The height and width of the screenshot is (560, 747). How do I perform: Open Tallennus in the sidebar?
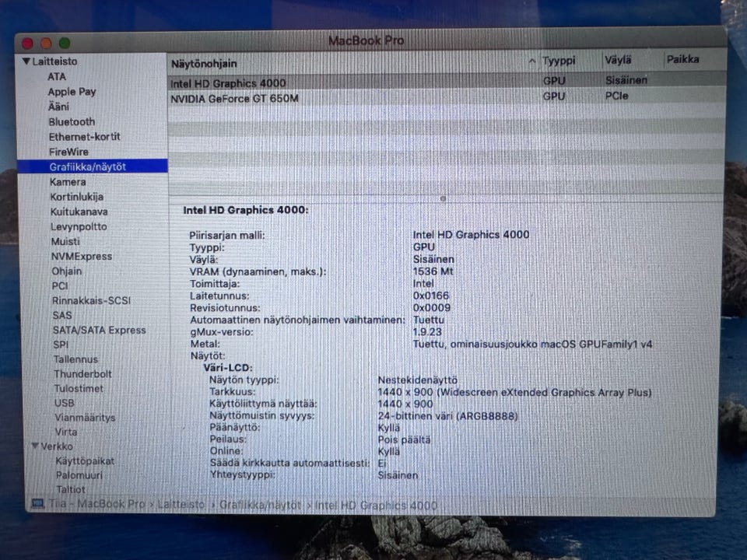[75, 359]
